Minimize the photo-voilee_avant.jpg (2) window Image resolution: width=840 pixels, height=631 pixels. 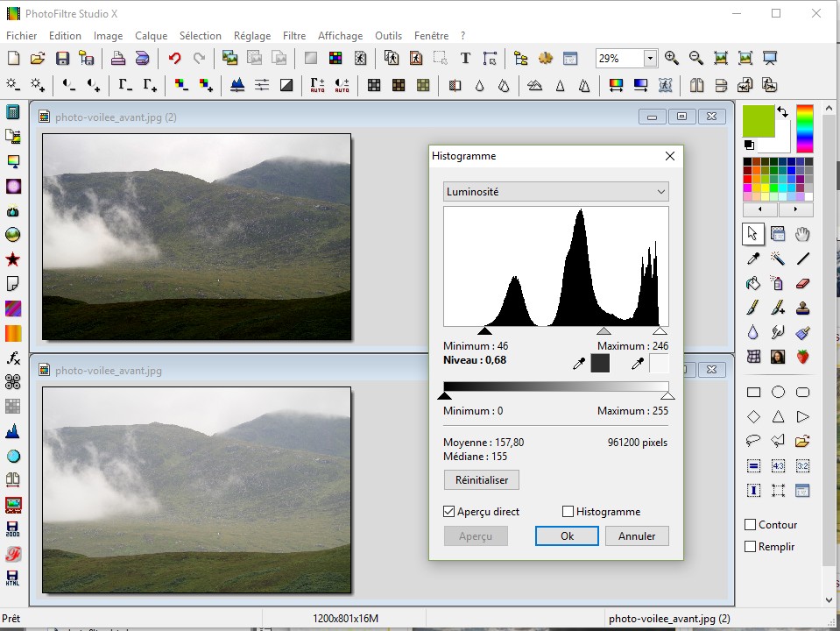click(652, 117)
